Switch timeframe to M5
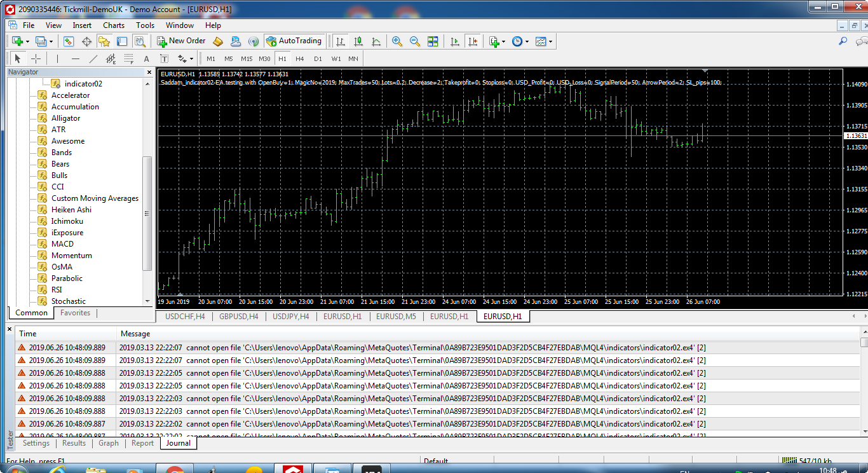Viewport: 868px width, 473px height. coord(229,58)
